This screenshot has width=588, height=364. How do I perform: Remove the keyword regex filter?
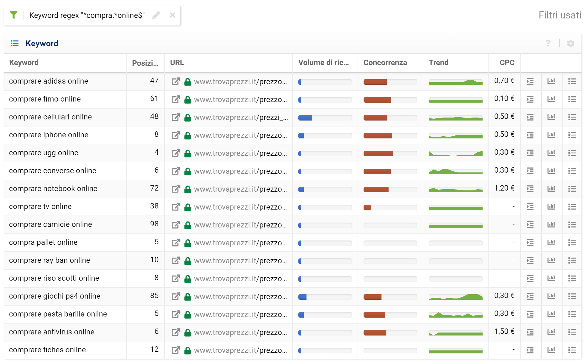click(172, 15)
